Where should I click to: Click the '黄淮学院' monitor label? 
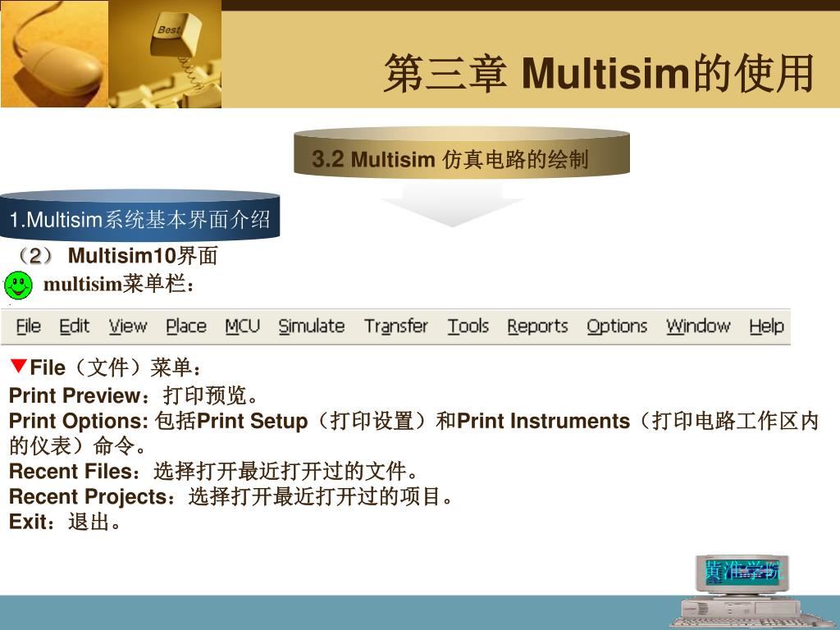[x=743, y=571]
